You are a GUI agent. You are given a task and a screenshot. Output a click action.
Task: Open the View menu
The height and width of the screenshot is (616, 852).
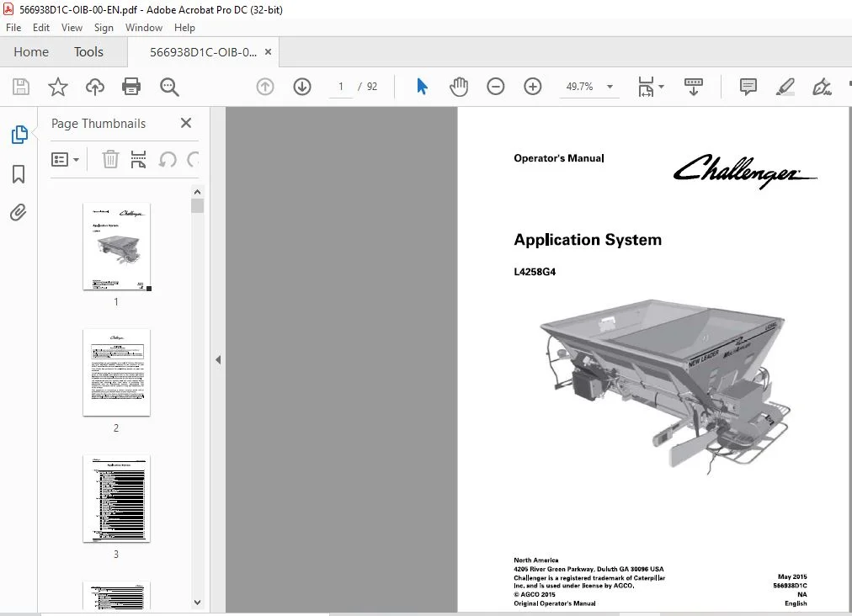72,28
